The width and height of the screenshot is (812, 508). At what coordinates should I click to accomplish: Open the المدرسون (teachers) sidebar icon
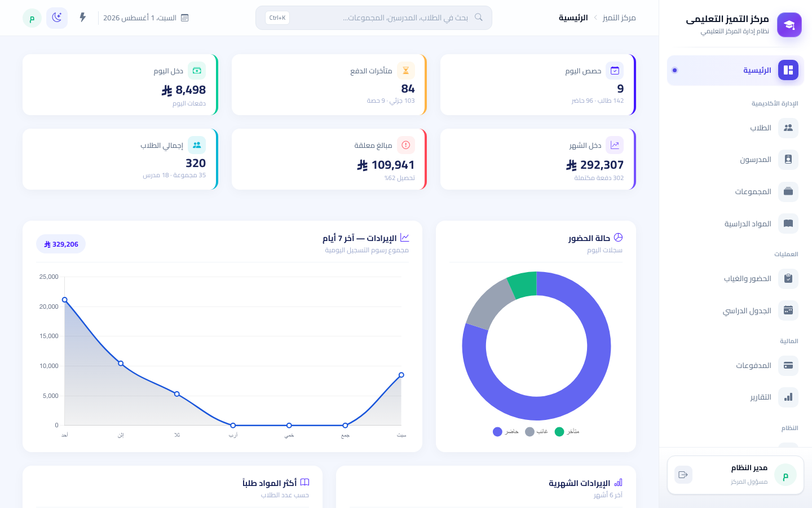click(x=788, y=160)
